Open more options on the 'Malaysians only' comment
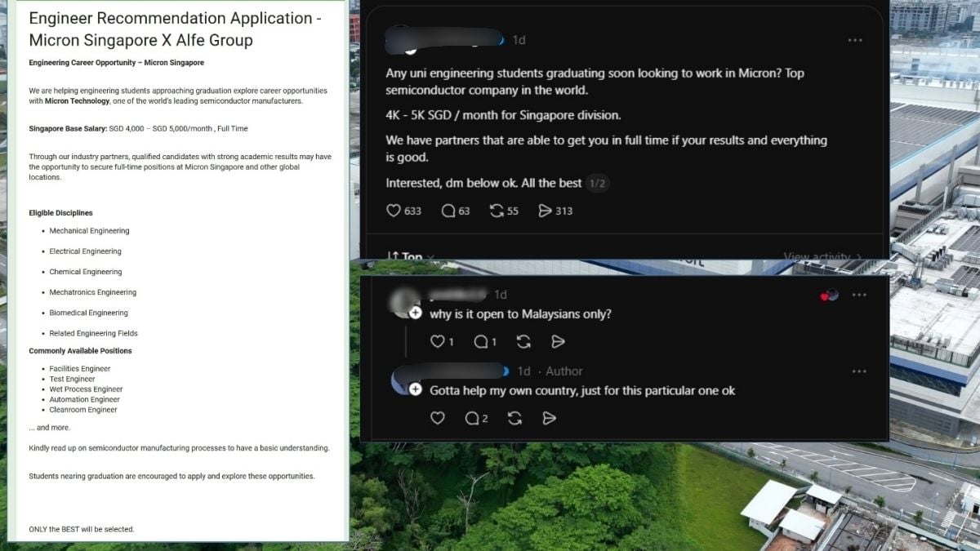 coord(859,295)
